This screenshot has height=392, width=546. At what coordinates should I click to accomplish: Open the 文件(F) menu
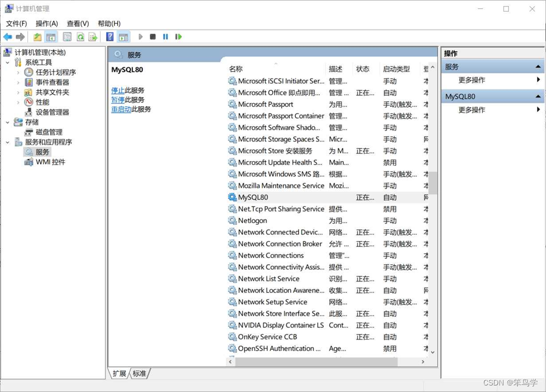[16, 23]
